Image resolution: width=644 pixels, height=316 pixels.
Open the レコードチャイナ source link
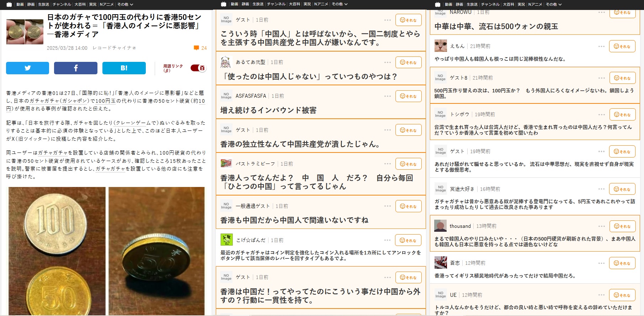click(114, 48)
